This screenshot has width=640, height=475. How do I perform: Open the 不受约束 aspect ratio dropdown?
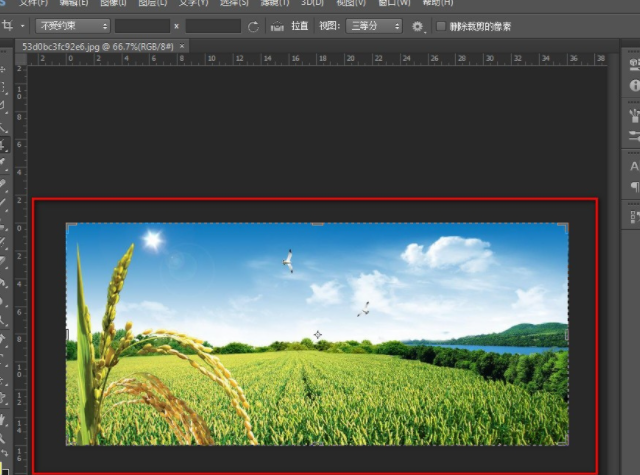[x=73, y=26]
